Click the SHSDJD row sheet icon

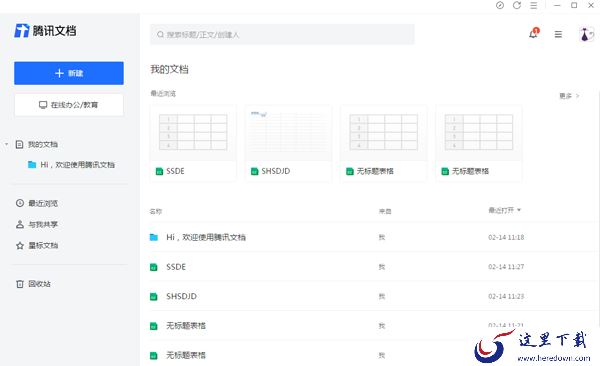click(x=153, y=297)
